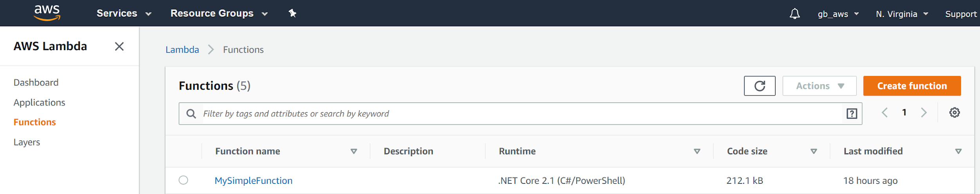
Task: Close the AWS Lambda side panel
Action: coord(119,46)
